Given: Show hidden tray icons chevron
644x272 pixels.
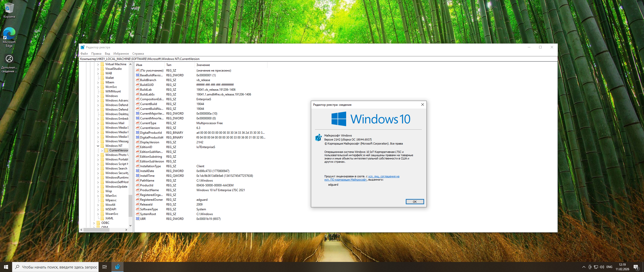Looking at the screenshot, I should pos(584,267).
